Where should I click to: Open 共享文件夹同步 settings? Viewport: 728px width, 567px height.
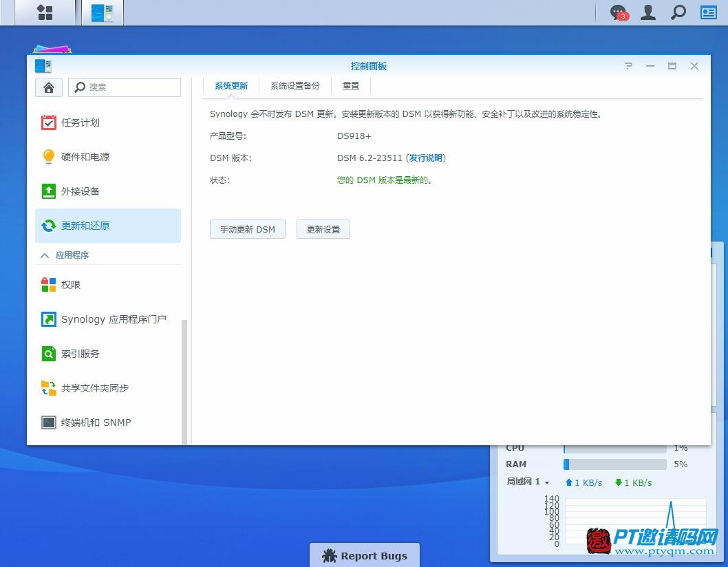tap(108, 388)
